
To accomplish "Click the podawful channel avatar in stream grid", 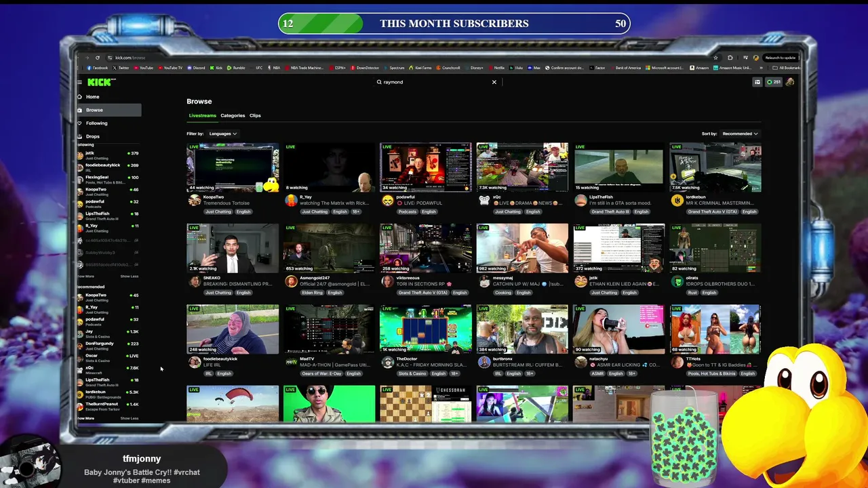I will pos(387,201).
